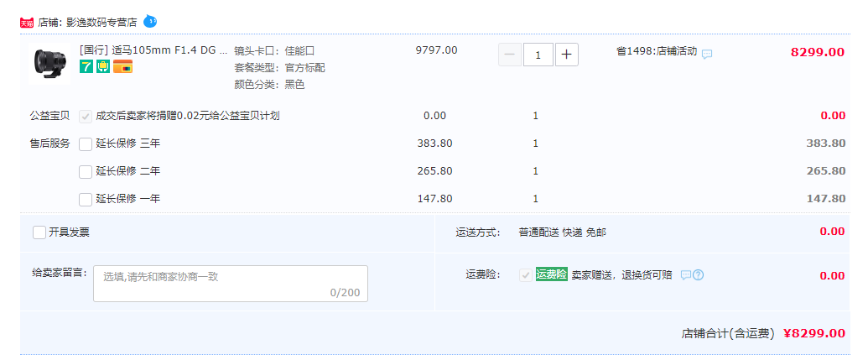Click the quantity input field showing 1

538,55
